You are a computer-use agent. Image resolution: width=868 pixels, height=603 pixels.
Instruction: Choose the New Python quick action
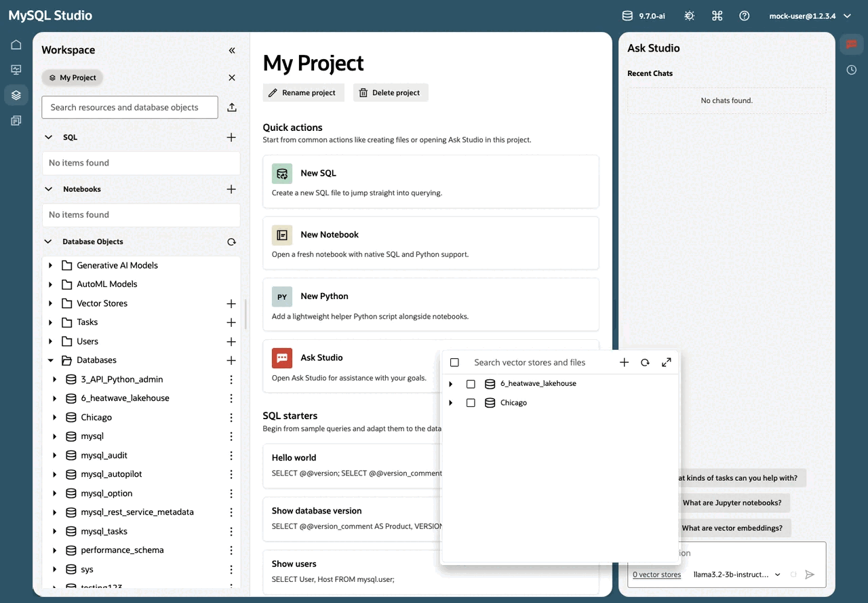tap(431, 305)
